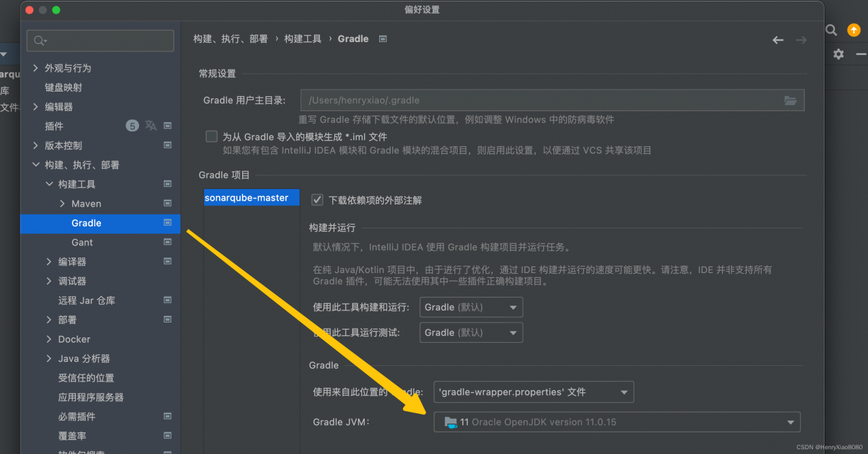Open the 覆盖率 page

72,436
